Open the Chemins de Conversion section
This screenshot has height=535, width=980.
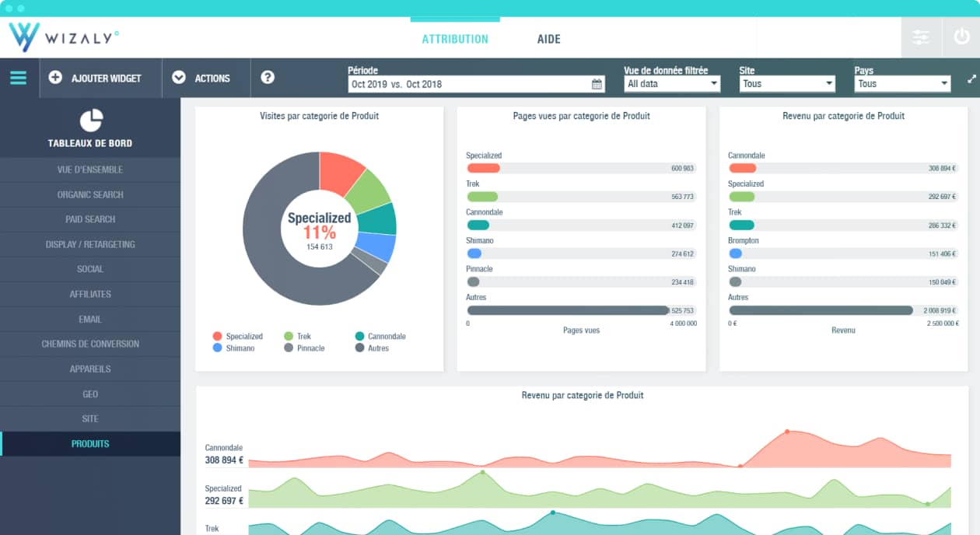(x=90, y=344)
